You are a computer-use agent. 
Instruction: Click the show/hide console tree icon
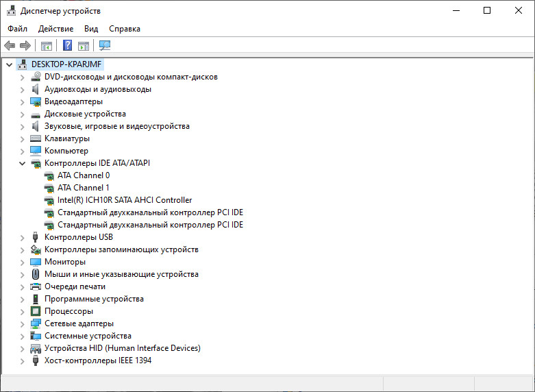tap(47, 45)
